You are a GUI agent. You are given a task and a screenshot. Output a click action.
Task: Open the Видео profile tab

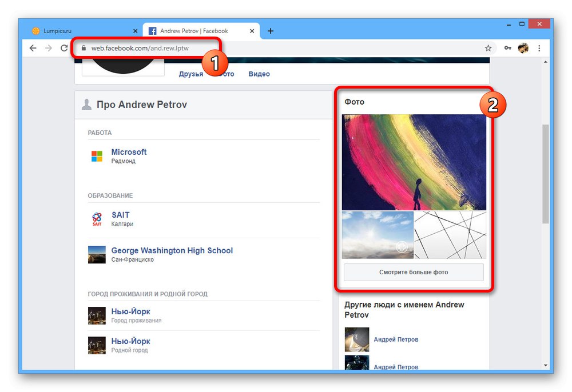pyautogui.click(x=259, y=74)
